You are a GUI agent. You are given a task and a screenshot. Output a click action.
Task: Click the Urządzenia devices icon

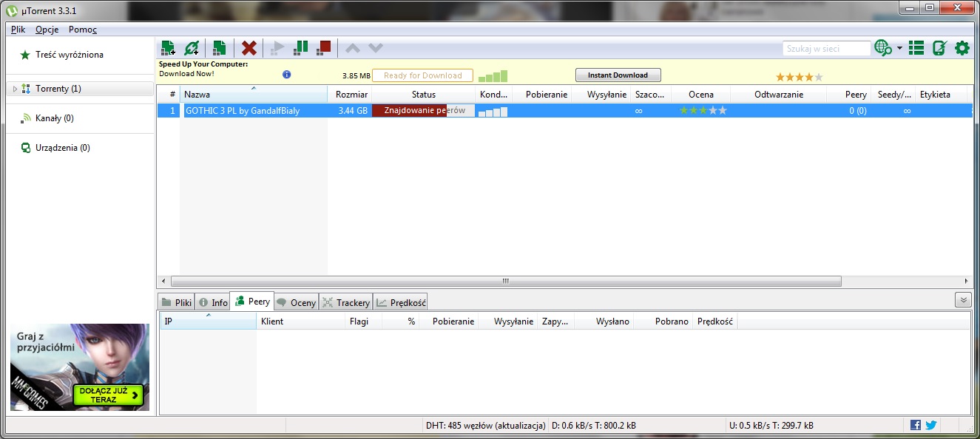(26, 148)
